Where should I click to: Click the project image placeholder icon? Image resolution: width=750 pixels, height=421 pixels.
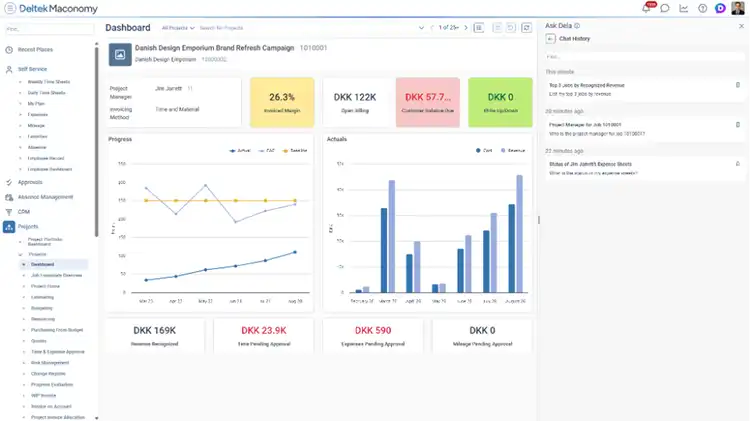coord(120,55)
